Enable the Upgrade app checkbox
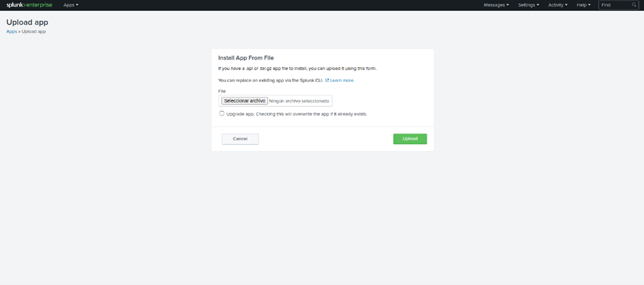Image resolution: width=644 pixels, height=285 pixels. click(222, 113)
